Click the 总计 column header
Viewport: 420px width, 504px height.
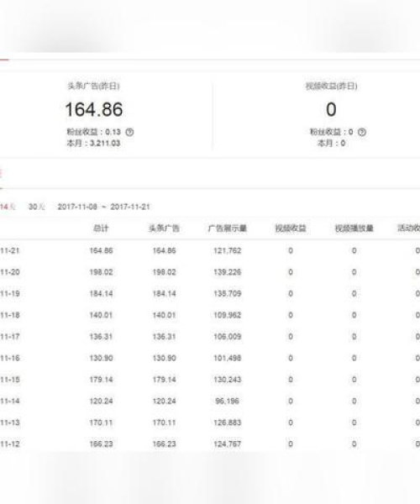[101, 228]
